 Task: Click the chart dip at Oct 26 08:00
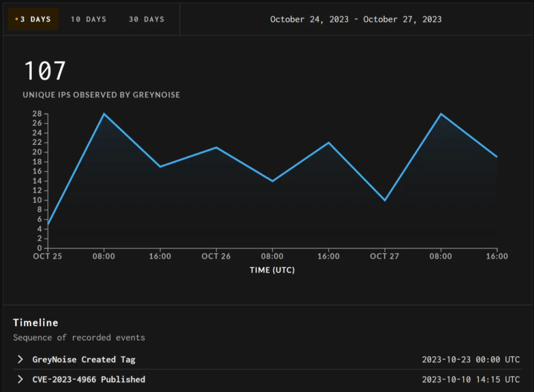tap(272, 181)
